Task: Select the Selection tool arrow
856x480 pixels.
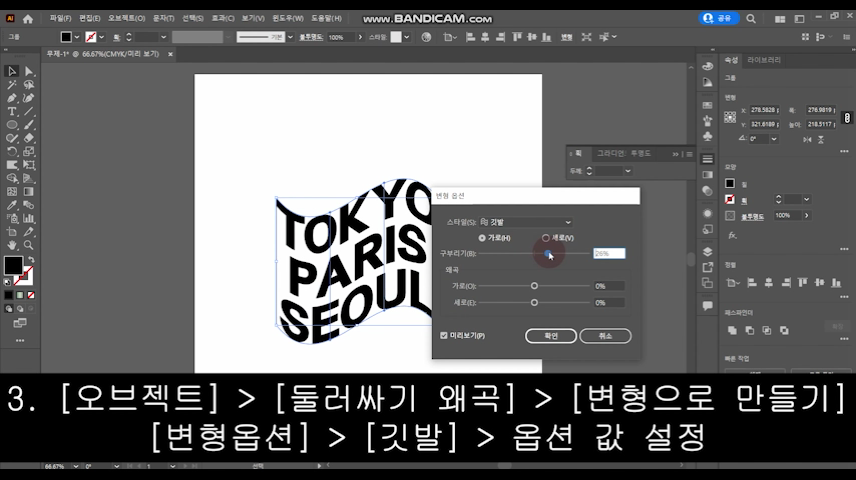Action: coord(11,72)
